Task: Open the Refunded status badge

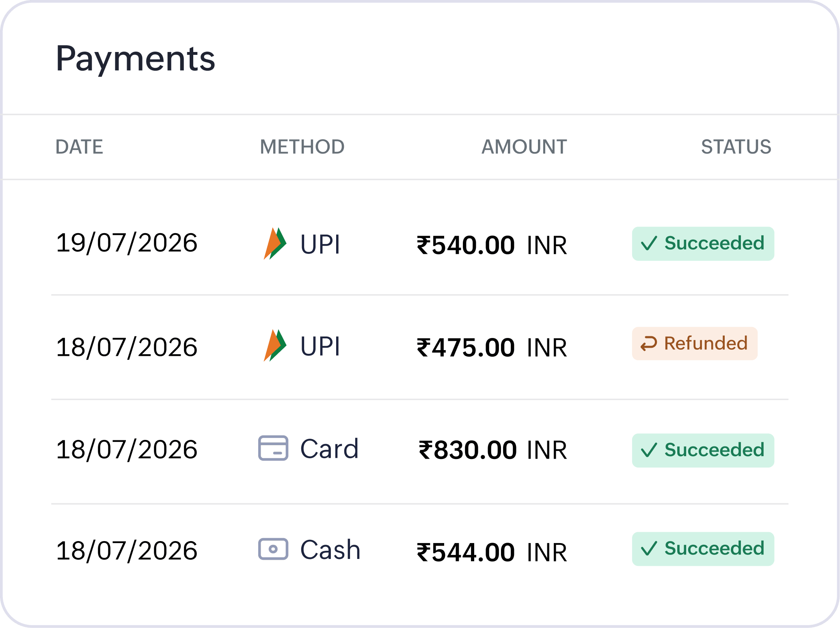Action: (695, 344)
